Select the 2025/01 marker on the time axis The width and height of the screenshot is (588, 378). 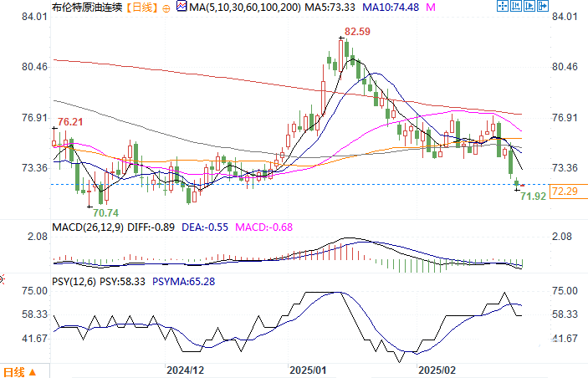[x=308, y=370]
